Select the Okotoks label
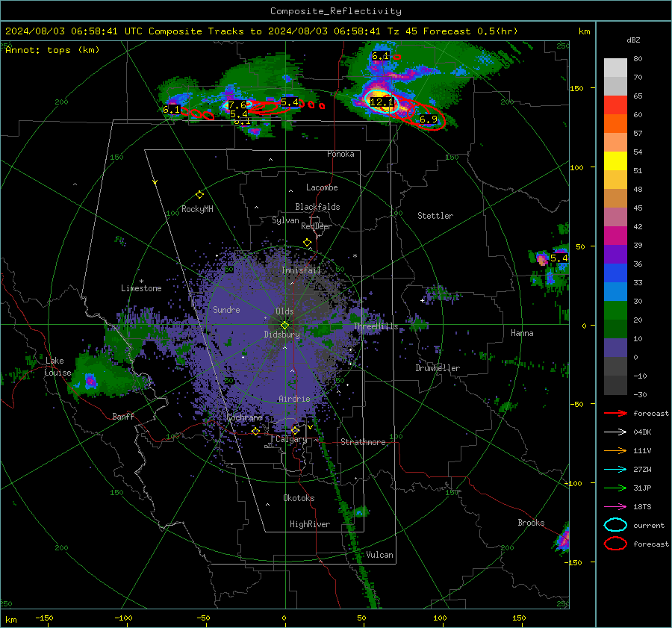The image size is (672, 628). coord(299,498)
